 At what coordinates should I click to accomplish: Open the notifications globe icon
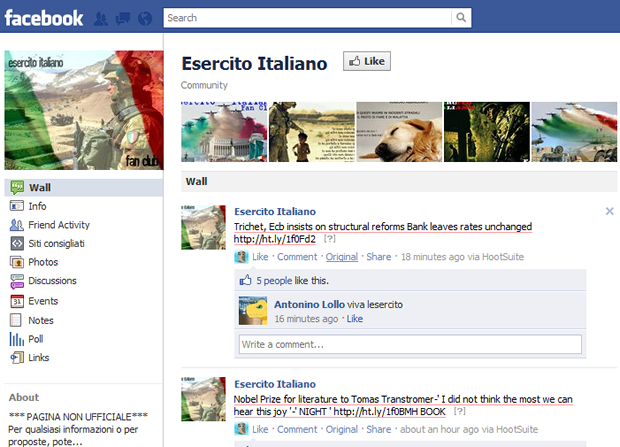pyautogui.click(x=145, y=18)
